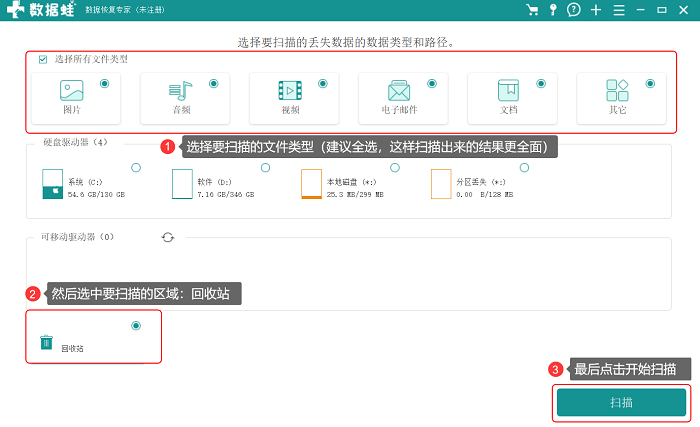
Task: Select the 图片 (images) file type icon
Action: (71, 90)
